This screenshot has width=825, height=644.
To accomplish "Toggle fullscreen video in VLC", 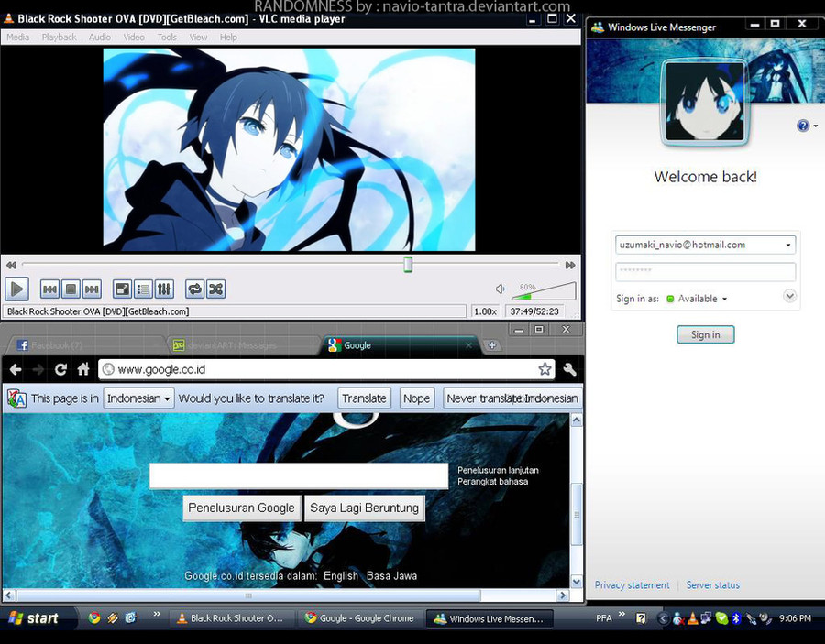I will tap(122, 289).
